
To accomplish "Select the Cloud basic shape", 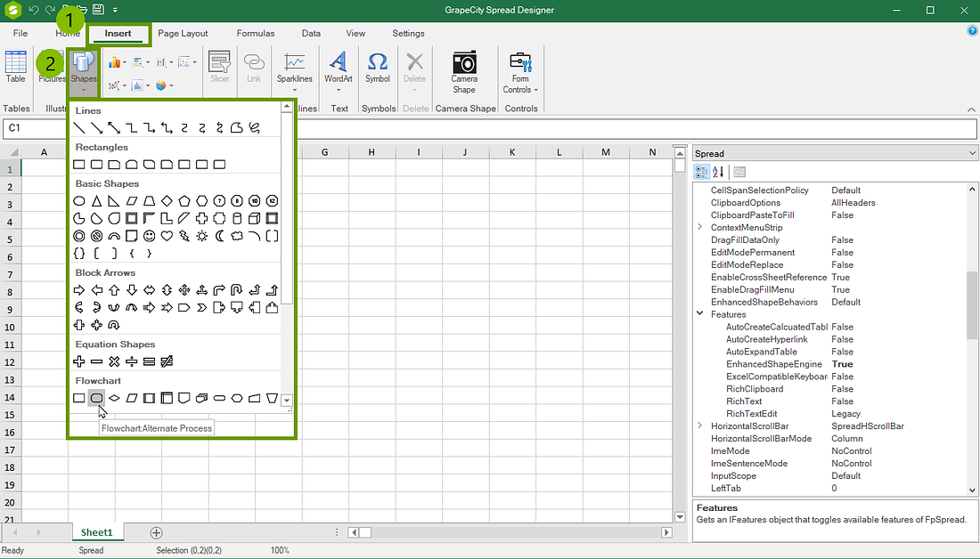I will coord(236,236).
